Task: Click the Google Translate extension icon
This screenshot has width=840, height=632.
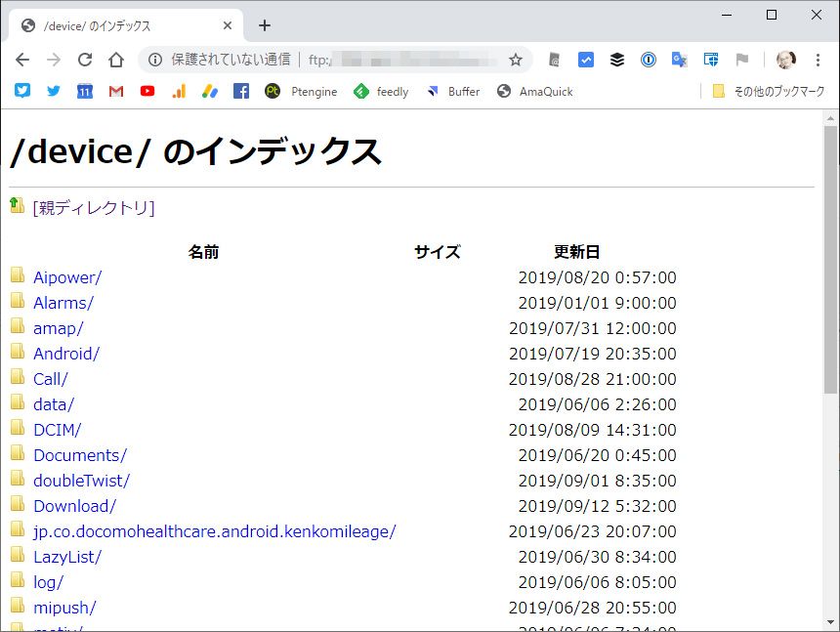Action: pos(679,60)
